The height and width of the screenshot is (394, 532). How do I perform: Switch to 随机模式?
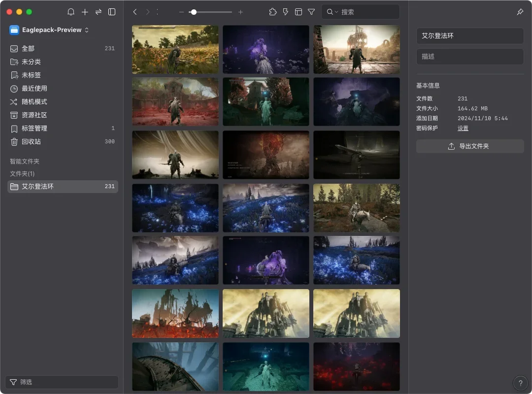63,102
